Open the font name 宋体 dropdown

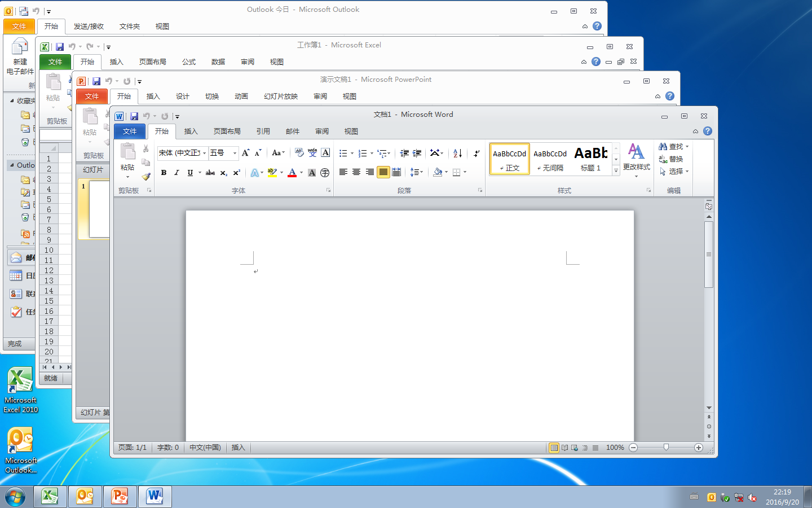(204, 153)
